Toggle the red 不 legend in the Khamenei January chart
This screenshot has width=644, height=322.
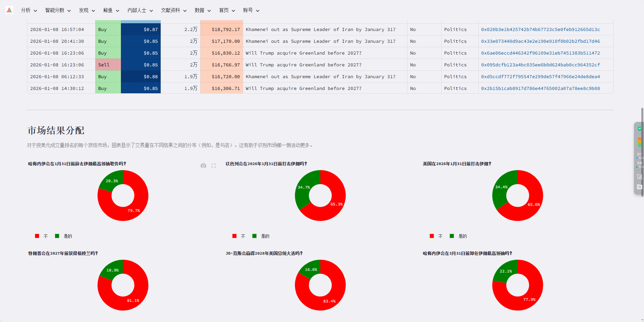(x=41, y=236)
